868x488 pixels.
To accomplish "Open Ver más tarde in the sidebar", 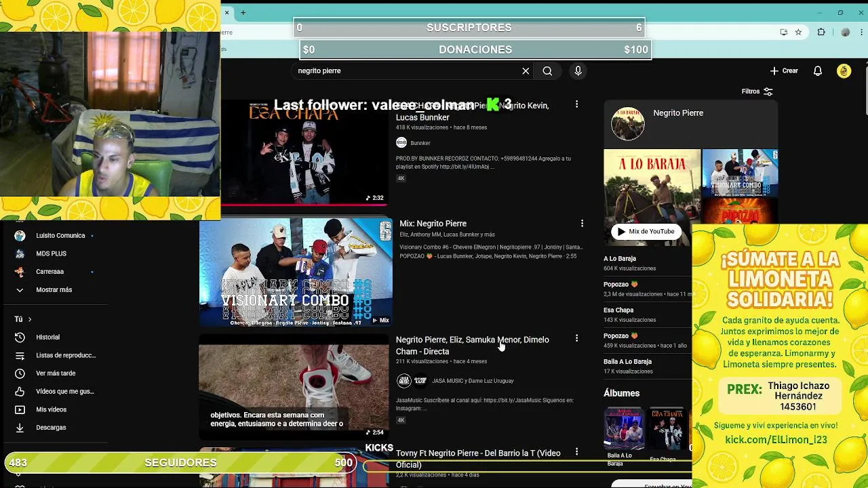I will pos(56,373).
